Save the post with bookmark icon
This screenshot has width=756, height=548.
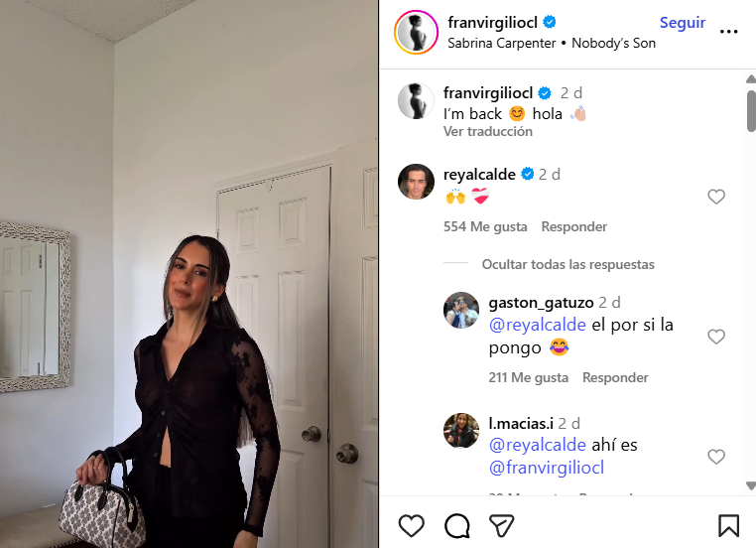click(x=728, y=525)
